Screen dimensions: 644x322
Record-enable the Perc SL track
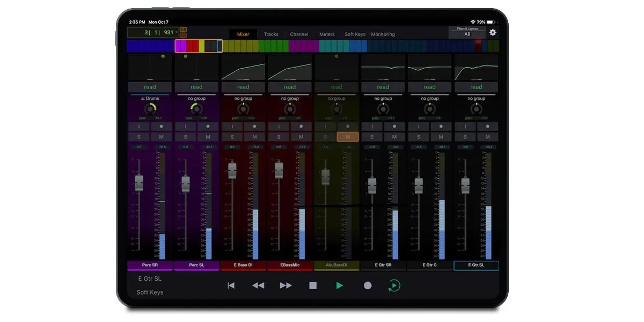[208, 127]
